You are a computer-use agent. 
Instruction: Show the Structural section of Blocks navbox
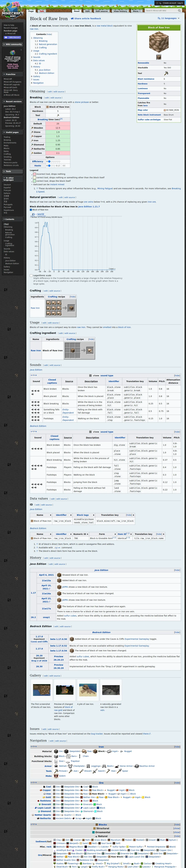(x=177, y=828)
